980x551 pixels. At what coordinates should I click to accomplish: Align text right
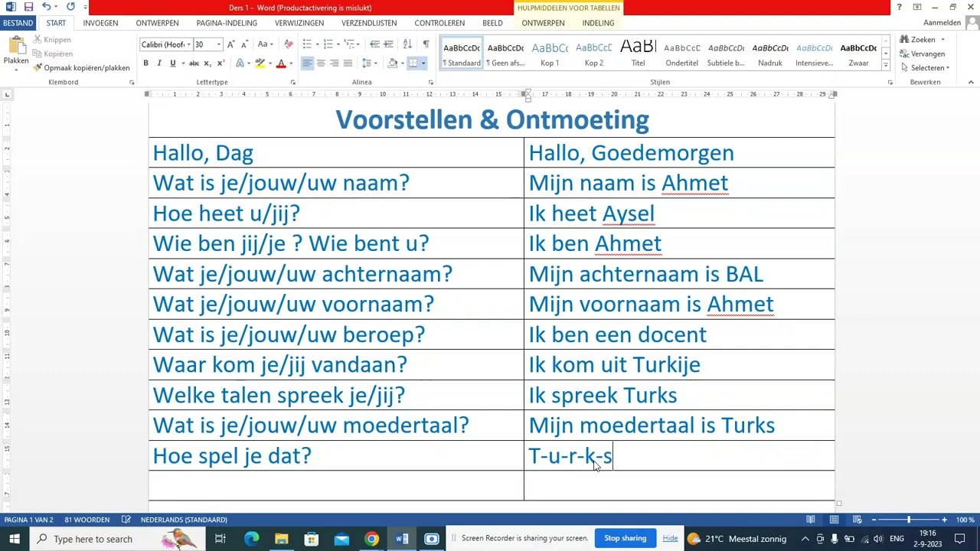pyautogui.click(x=335, y=64)
